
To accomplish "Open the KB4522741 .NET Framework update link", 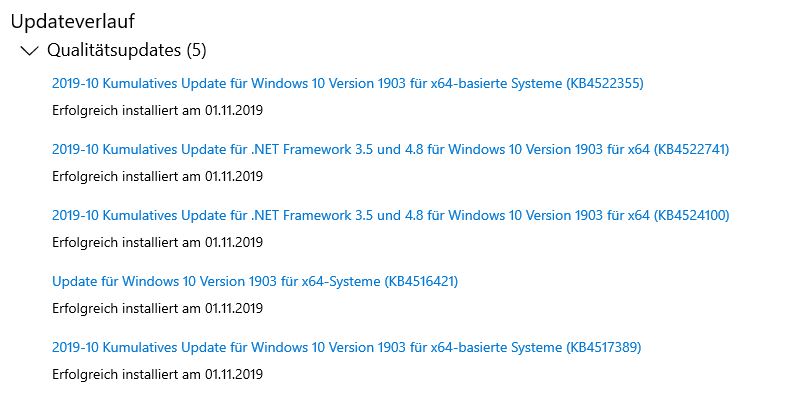I will (x=390, y=149).
